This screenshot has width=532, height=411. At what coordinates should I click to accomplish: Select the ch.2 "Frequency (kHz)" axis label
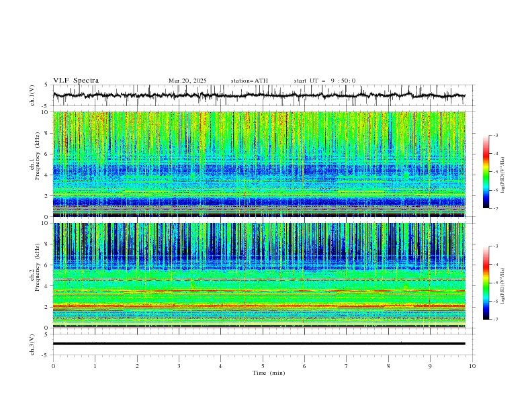(38, 267)
